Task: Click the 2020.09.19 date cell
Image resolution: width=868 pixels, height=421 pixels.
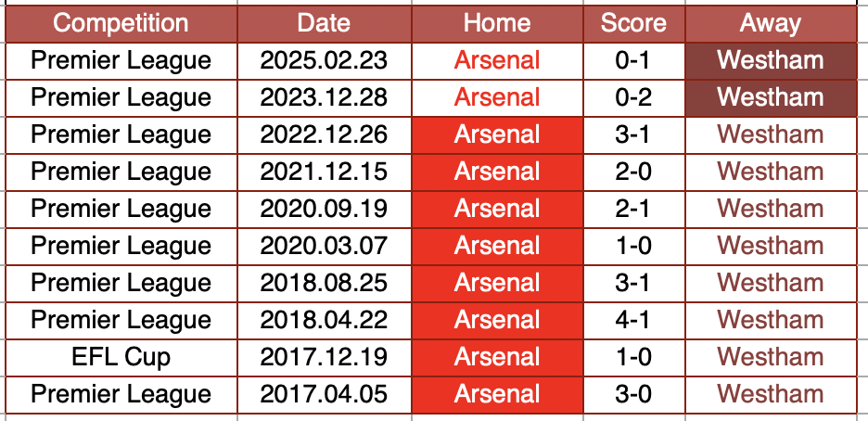Action: [x=324, y=209]
